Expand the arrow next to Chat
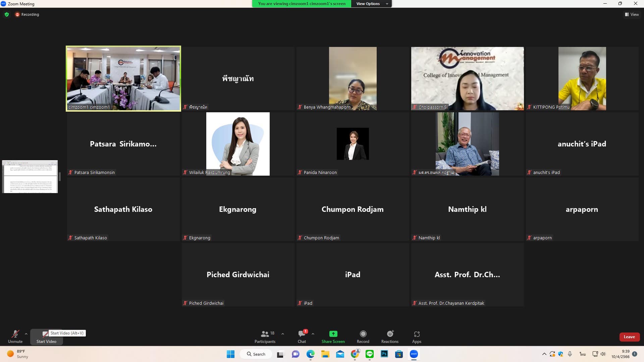This screenshot has width=644, height=362. tap(313, 334)
